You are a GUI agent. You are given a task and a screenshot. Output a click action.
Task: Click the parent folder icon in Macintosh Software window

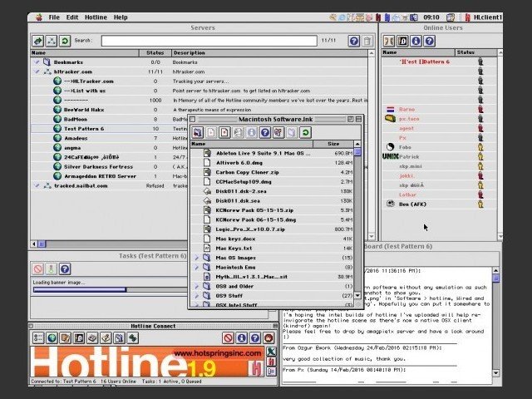(x=198, y=132)
